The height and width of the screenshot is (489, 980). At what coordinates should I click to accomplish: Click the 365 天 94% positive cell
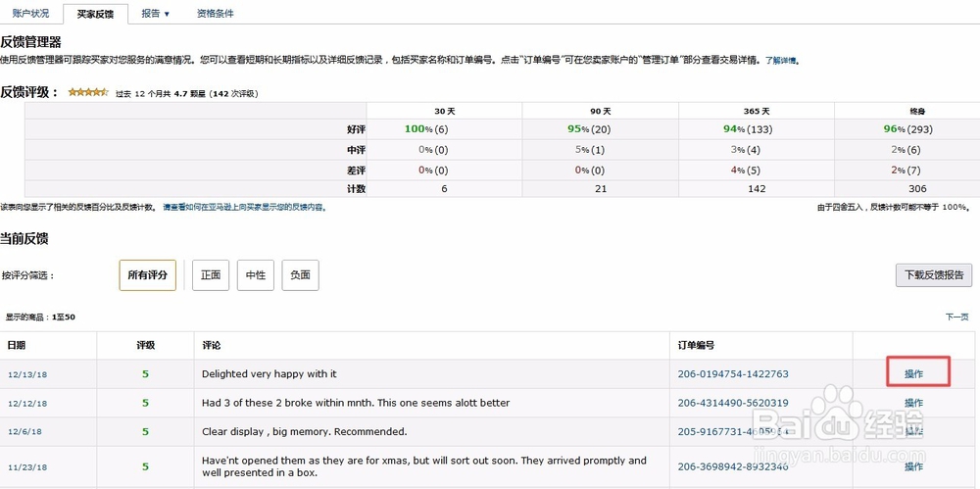tap(757, 129)
